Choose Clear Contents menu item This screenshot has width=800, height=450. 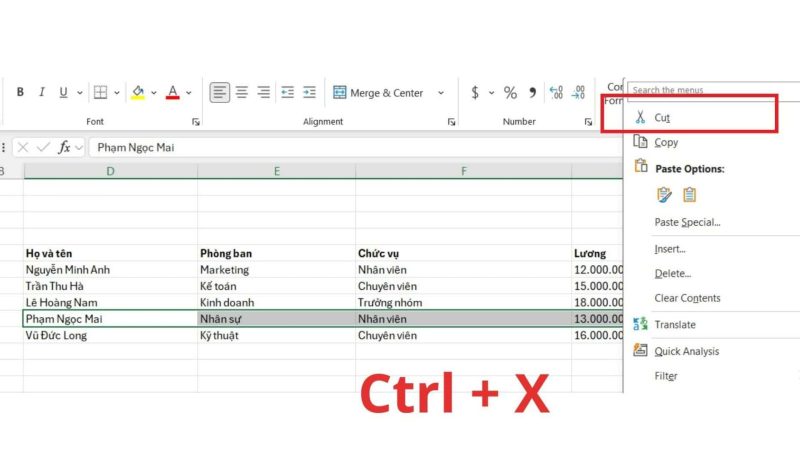pos(687,298)
